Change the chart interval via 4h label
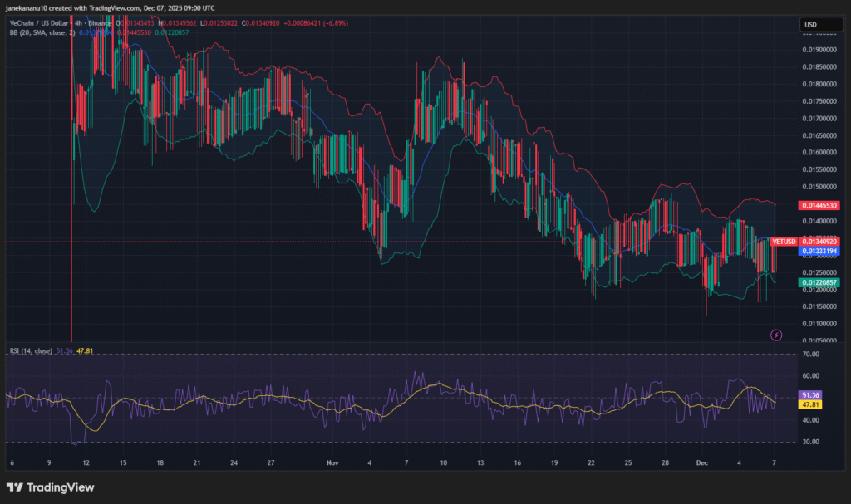The height and width of the screenshot is (504, 851). [77, 23]
